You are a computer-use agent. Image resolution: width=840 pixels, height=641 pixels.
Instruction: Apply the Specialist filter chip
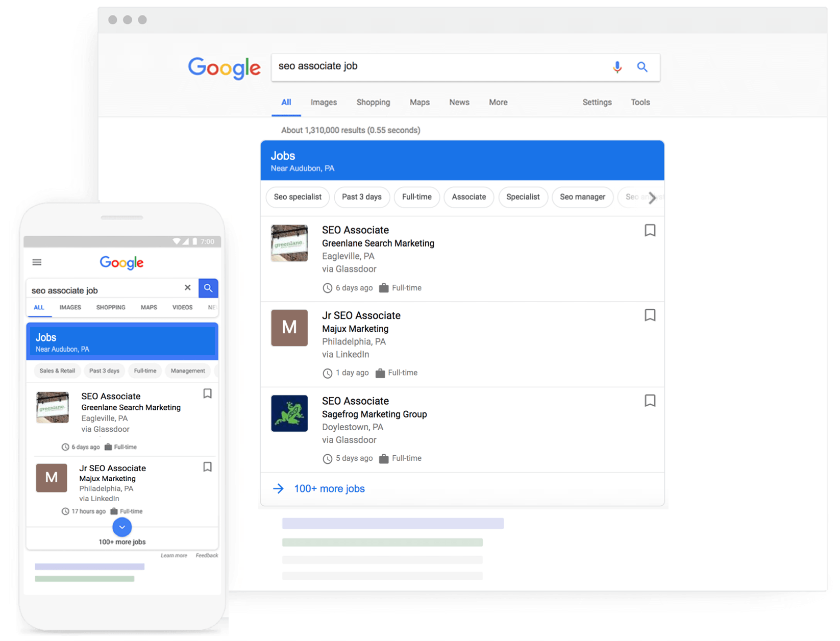tap(523, 197)
